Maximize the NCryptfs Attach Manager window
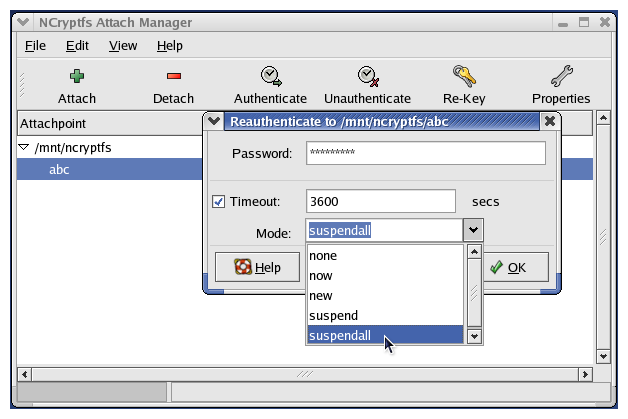This screenshot has width=628, height=419. (584, 22)
